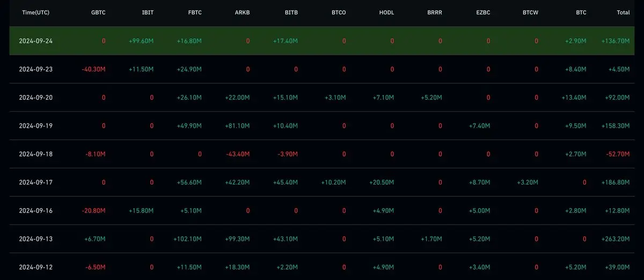The width and height of the screenshot is (644, 280).
Task: Select the 2024-09-24 date row
Action: [x=322, y=41]
